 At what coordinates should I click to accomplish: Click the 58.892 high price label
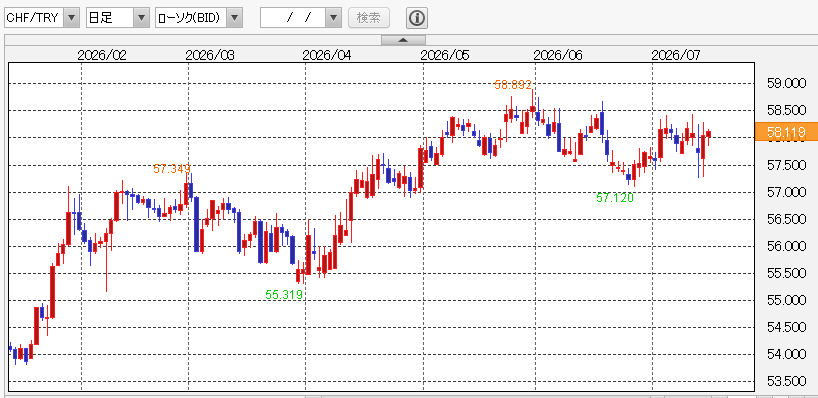[513, 85]
